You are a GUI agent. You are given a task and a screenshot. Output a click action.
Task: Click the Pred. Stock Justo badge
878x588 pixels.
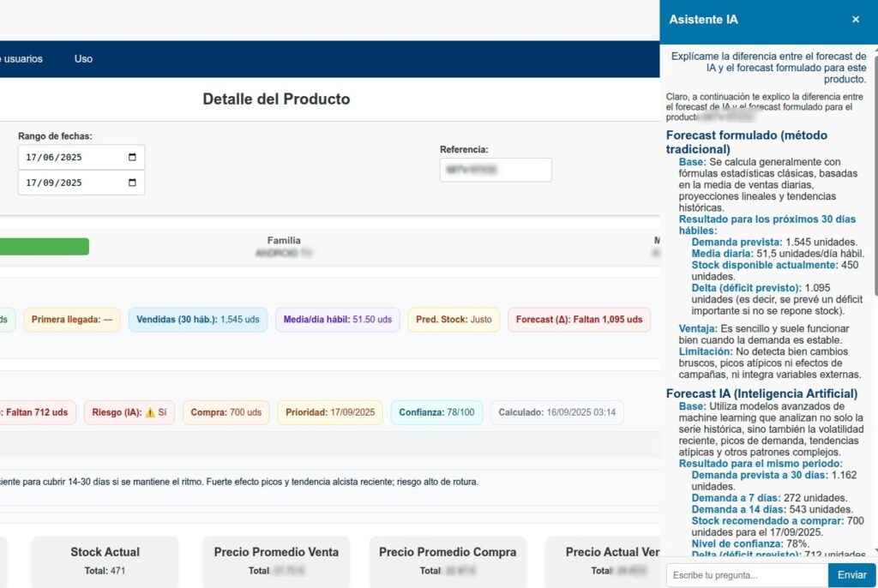tap(454, 320)
